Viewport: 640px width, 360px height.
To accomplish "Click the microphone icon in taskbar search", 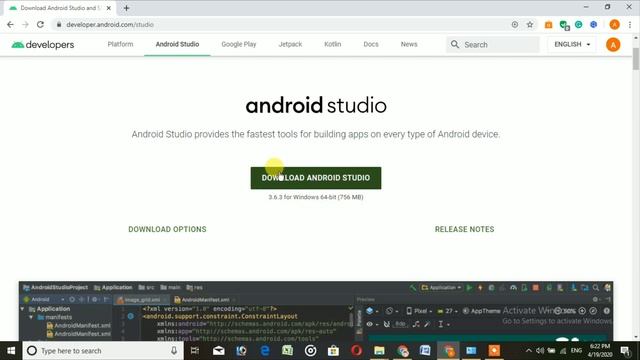I will pyautogui.click(x=174, y=351).
